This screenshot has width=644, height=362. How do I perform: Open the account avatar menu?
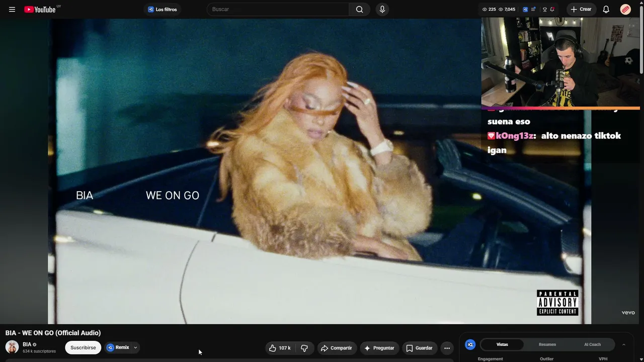tap(625, 10)
